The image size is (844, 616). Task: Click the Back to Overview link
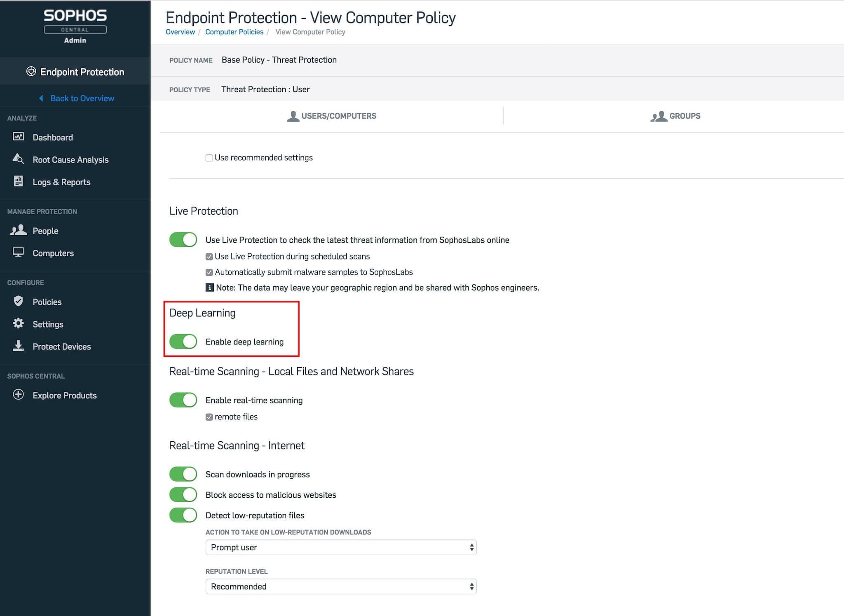coord(82,98)
